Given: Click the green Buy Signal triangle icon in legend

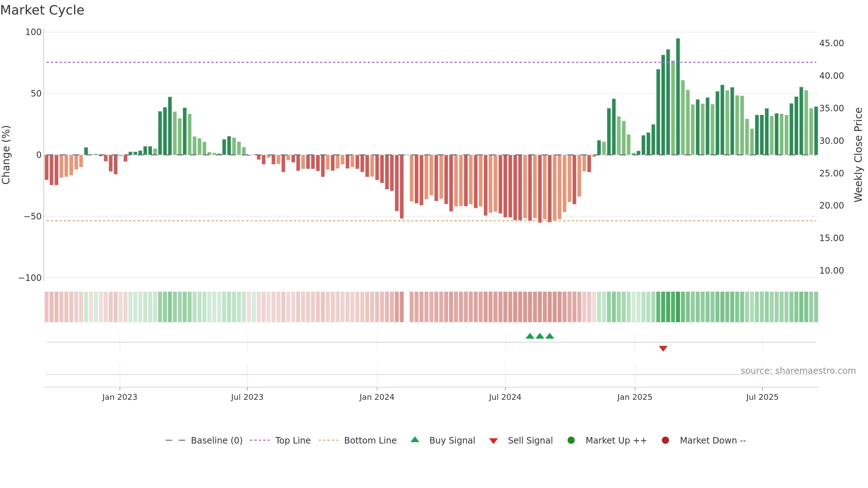Looking at the screenshot, I should pos(415,440).
